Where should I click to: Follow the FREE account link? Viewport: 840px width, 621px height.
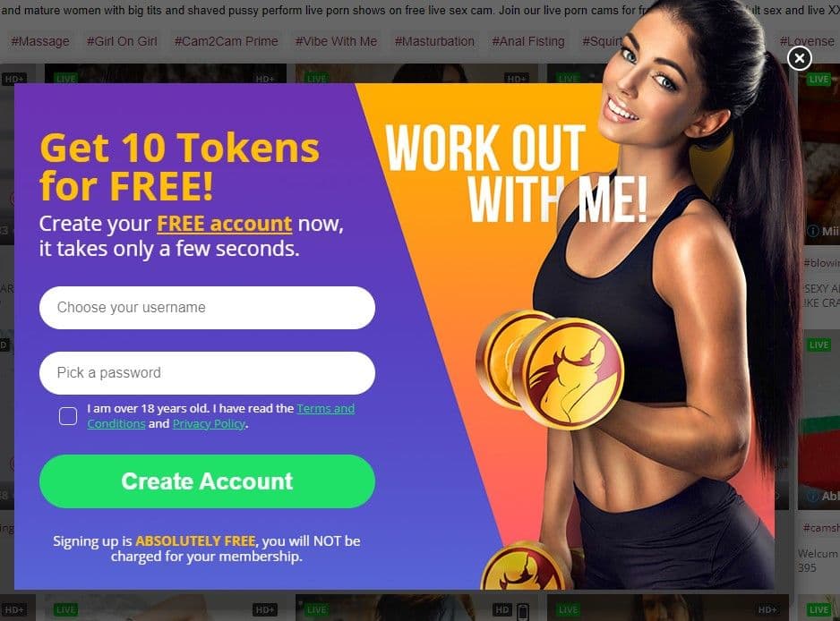225,224
